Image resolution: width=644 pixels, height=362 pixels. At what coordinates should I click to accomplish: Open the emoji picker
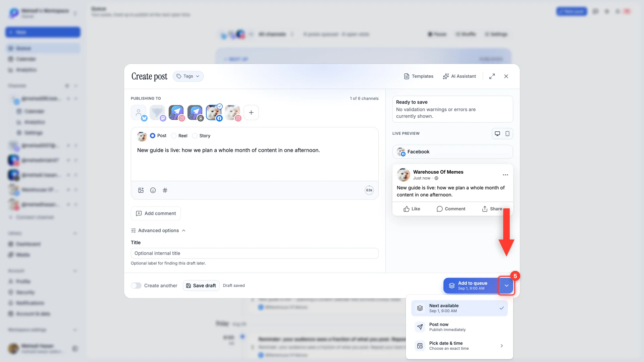pyautogui.click(x=153, y=190)
